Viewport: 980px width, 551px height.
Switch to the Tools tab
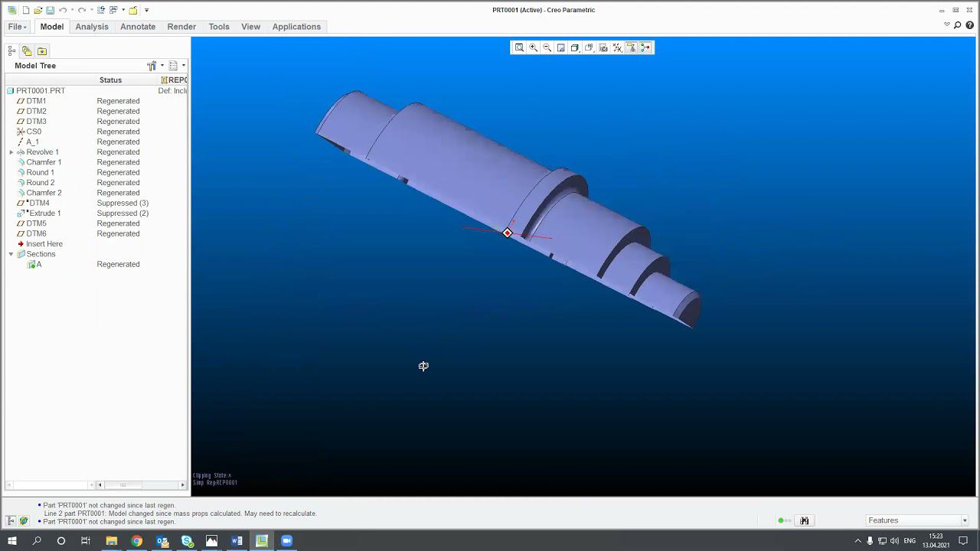[219, 27]
